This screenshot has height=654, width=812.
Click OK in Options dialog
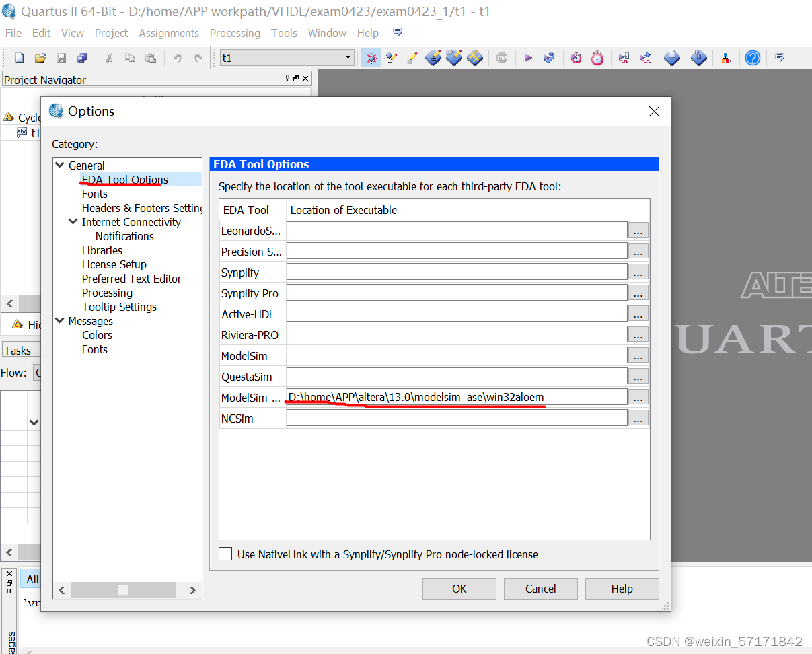pyautogui.click(x=459, y=589)
